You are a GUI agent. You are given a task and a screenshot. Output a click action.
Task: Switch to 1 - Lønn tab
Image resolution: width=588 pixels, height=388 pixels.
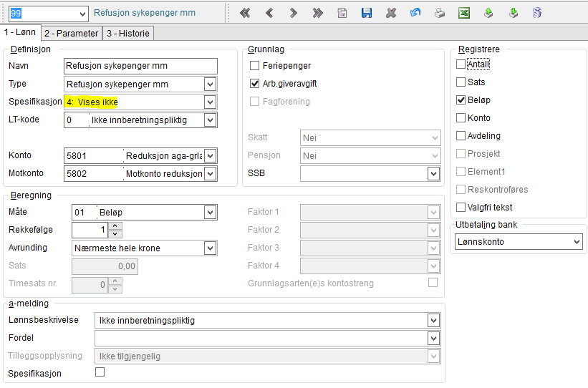pos(20,32)
